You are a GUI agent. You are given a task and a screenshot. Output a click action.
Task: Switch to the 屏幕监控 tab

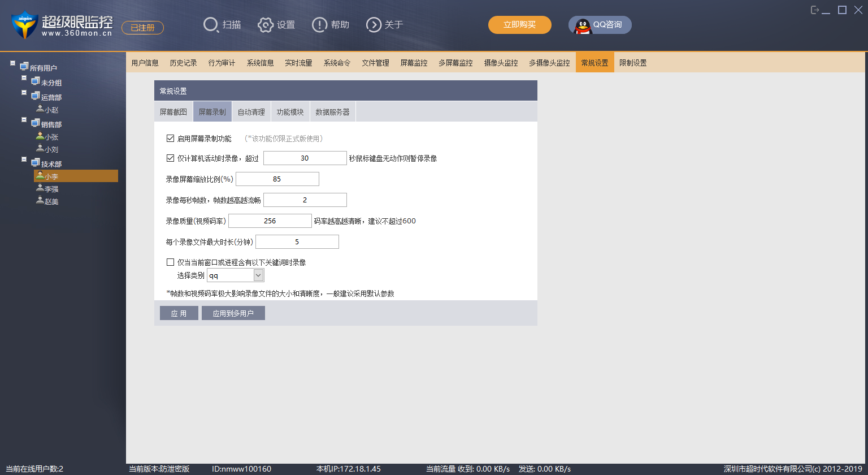click(x=414, y=63)
